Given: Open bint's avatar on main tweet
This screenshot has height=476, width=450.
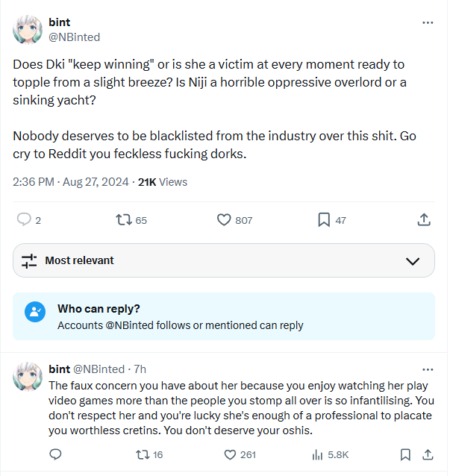Looking at the screenshot, I should (28, 29).
